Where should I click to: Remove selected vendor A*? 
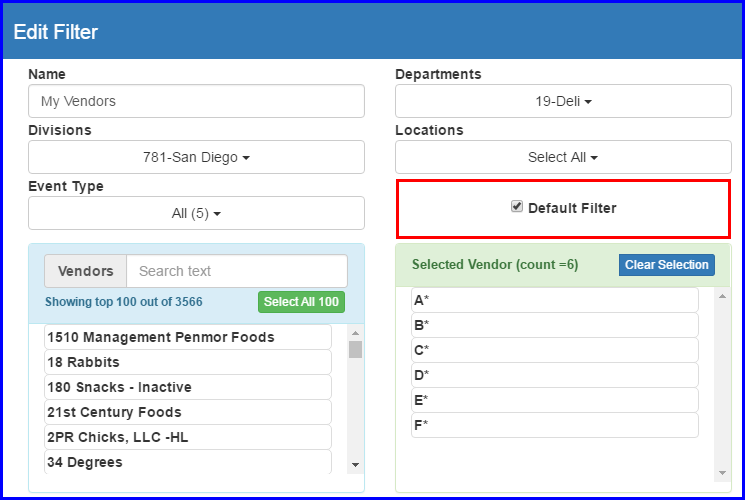[x=554, y=300]
